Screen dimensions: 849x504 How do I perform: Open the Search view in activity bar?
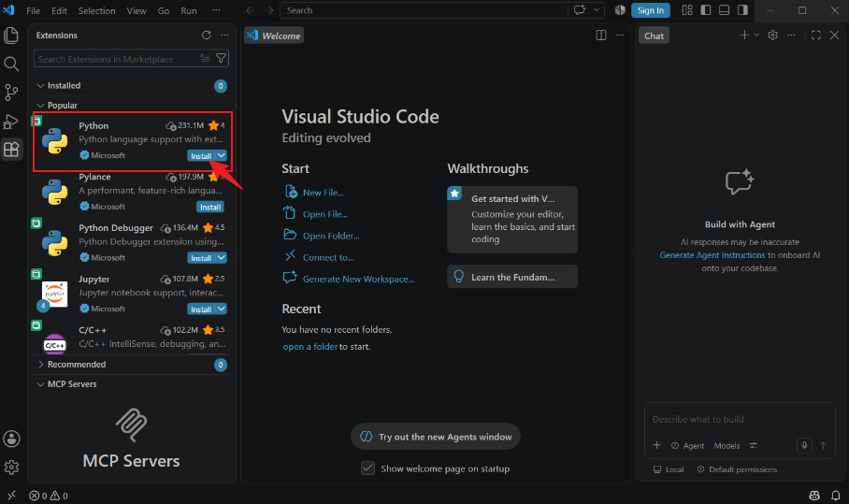(x=11, y=64)
